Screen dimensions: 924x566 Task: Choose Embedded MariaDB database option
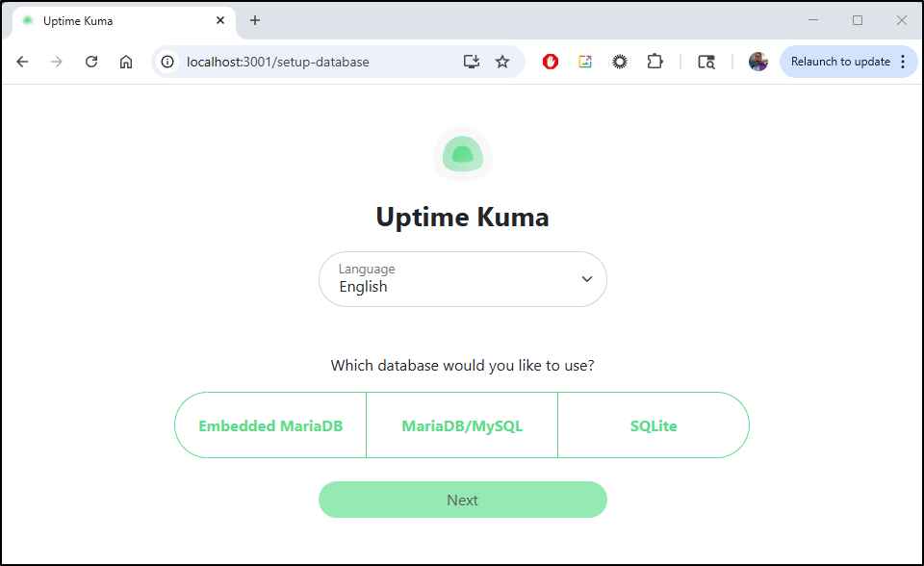[x=270, y=425]
